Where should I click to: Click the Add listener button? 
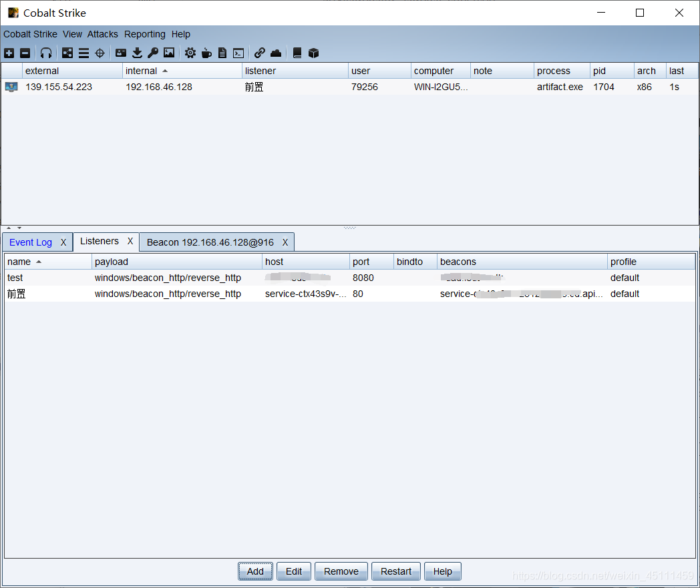[255, 571]
